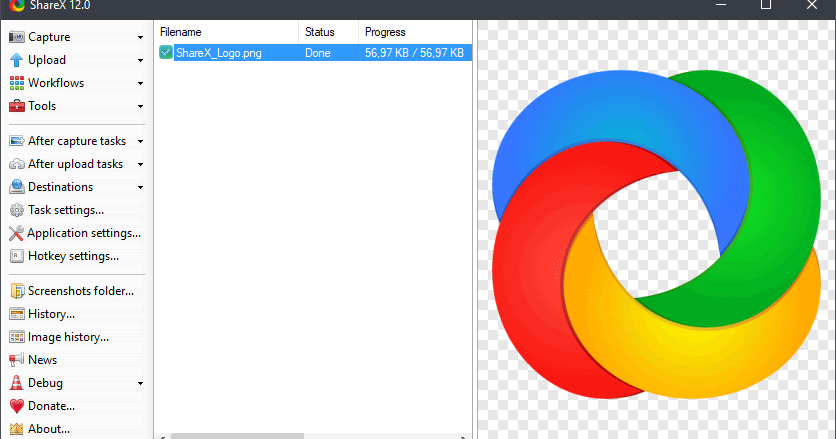Click the History window icon
Screen dimensions: 836x439
(x=17, y=314)
